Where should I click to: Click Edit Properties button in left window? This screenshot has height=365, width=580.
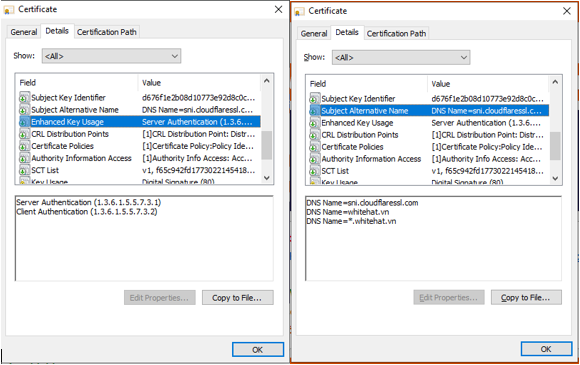pyautogui.click(x=159, y=298)
